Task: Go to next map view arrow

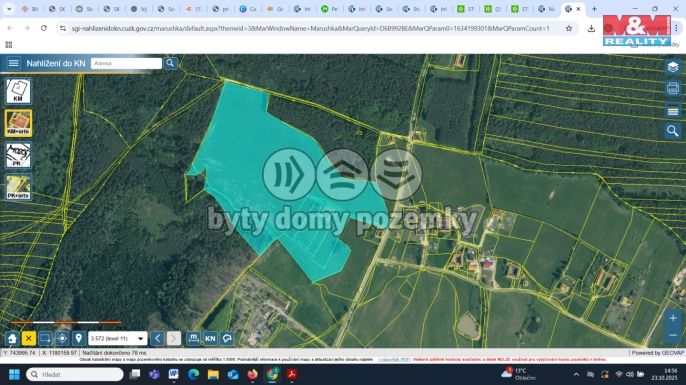Action: [174, 339]
